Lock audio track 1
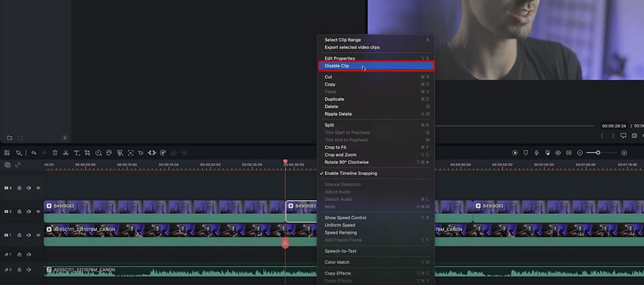The image size is (644, 285). click(x=19, y=255)
